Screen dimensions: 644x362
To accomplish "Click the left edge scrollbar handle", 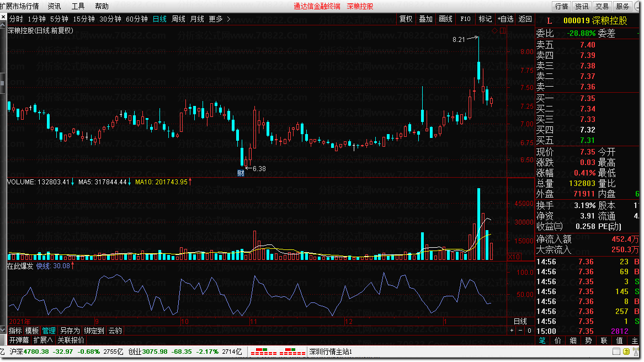I will click(x=2, y=83).
